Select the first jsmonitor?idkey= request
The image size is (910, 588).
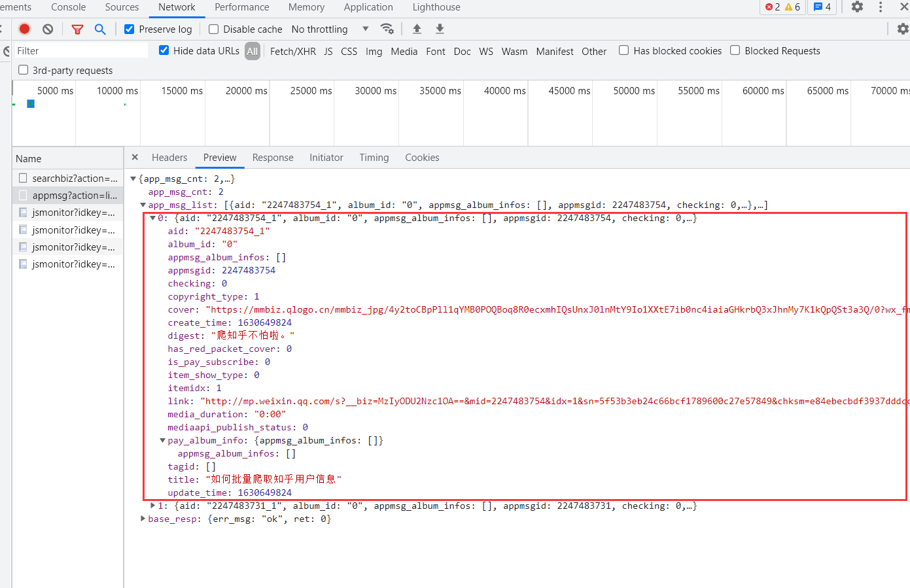click(x=68, y=213)
